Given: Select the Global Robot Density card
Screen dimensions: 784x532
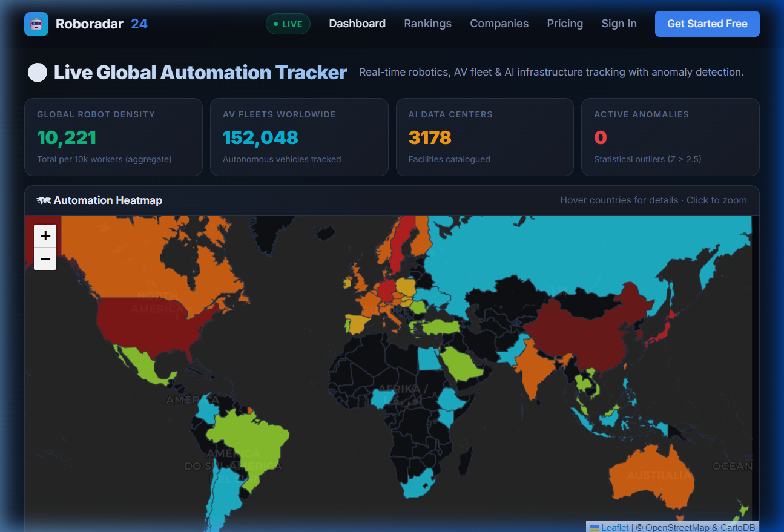Looking at the screenshot, I should [113, 137].
